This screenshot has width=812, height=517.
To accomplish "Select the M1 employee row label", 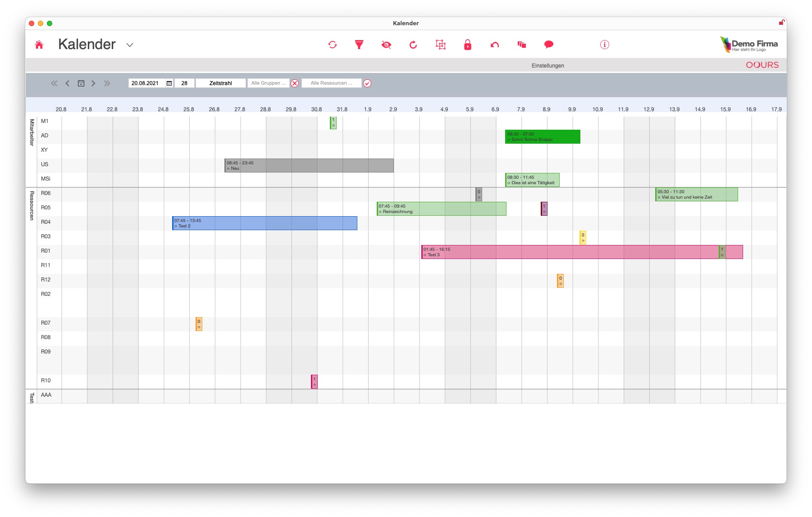I will click(45, 121).
